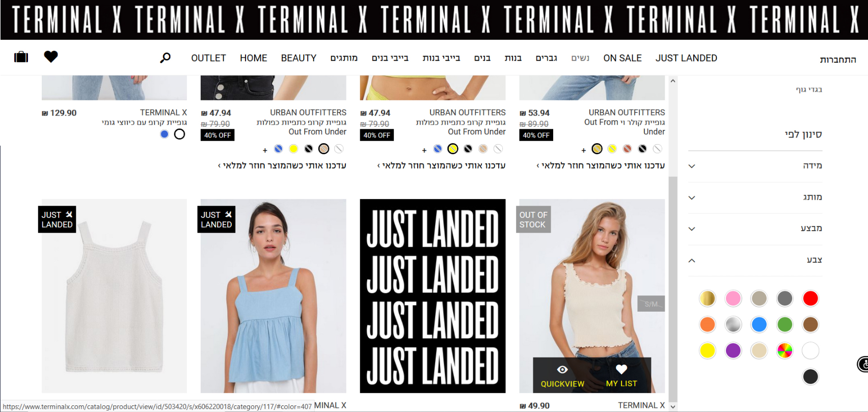Select the white color option under TERMINAL X 129.90
The width and height of the screenshot is (868, 412).
coord(179,134)
